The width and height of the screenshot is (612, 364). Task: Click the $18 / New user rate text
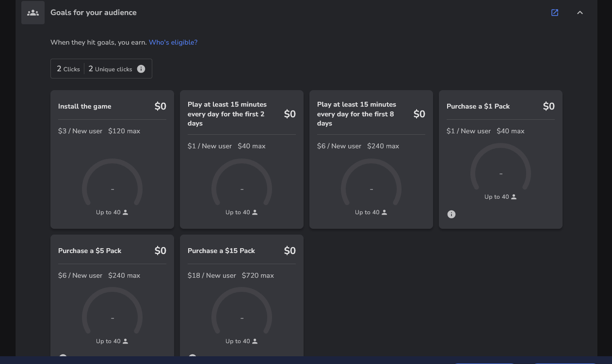click(x=212, y=275)
